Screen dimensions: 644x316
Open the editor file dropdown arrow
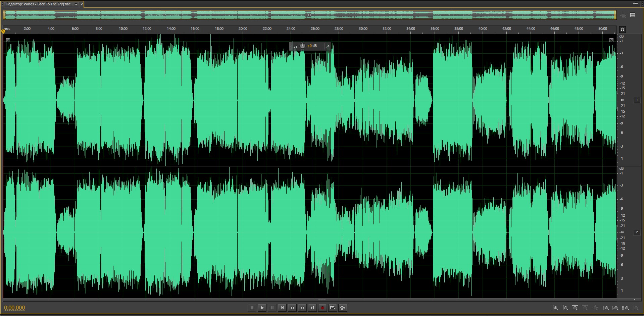coord(76,4)
